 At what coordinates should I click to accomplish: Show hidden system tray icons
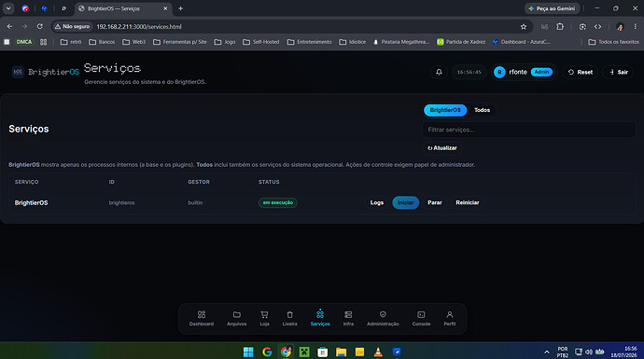547,352
